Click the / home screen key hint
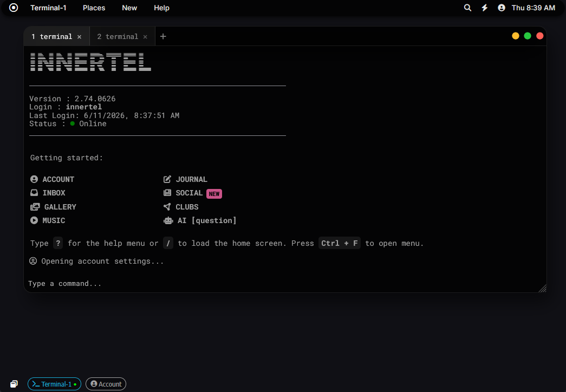The width and height of the screenshot is (566, 392). [168, 243]
